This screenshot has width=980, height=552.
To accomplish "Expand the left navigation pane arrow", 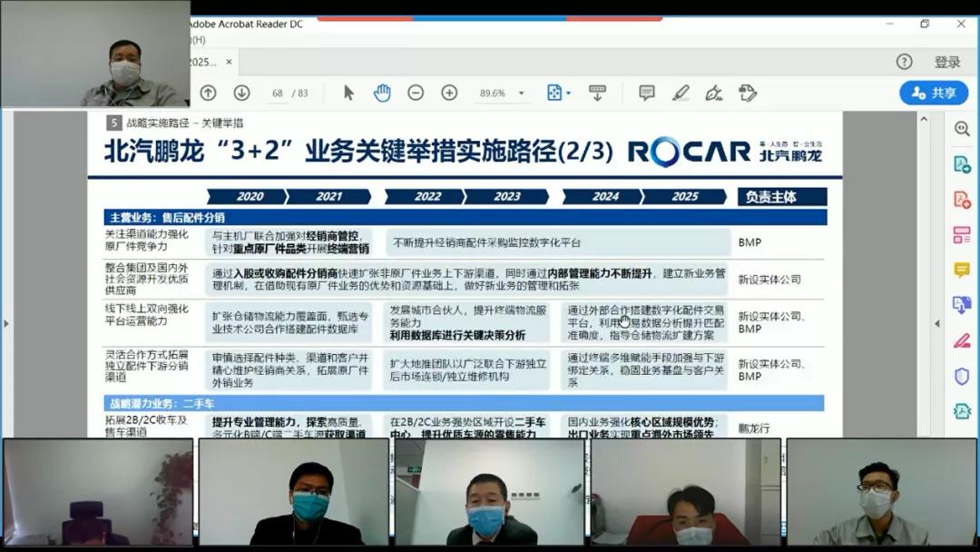I will [6, 323].
